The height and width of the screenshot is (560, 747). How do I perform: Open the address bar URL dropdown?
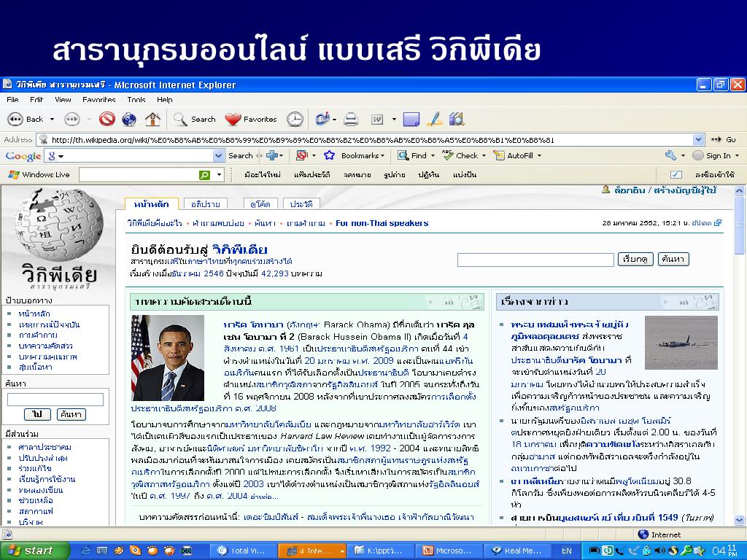(x=698, y=139)
